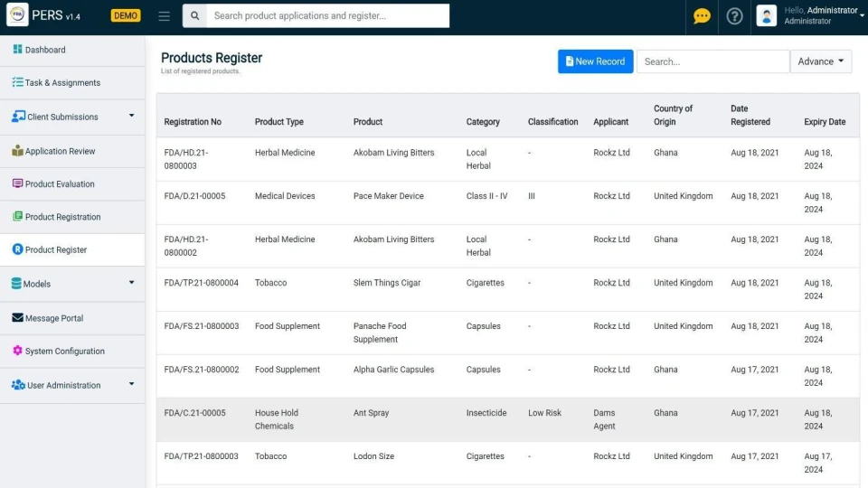This screenshot has width=868, height=488.
Task: Expand the Models submenu arrow
Action: [x=131, y=283]
